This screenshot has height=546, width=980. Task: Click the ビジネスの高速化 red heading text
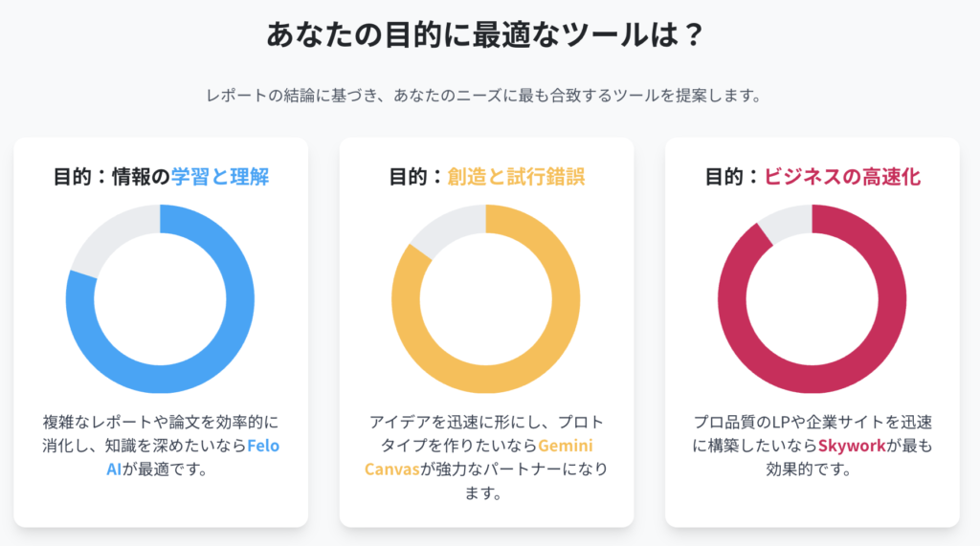842,177
